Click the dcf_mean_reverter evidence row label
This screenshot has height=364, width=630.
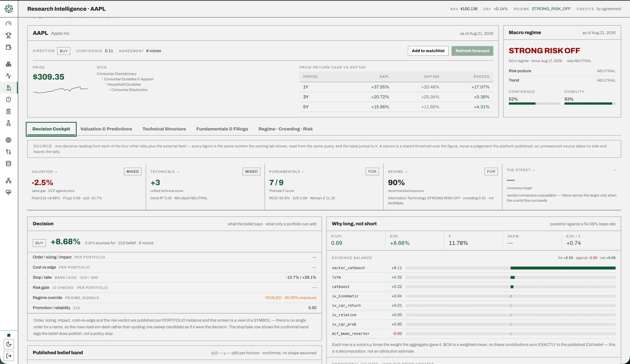point(351,334)
